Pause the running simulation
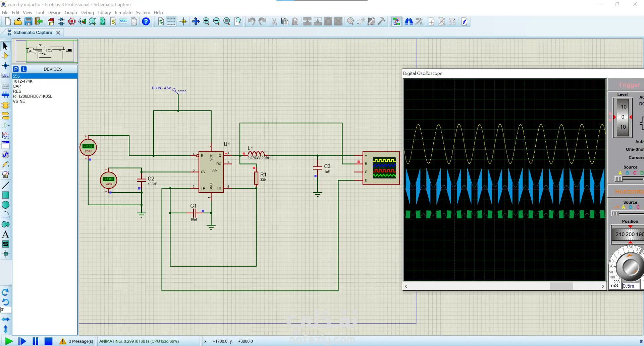The image size is (644, 346). point(35,341)
